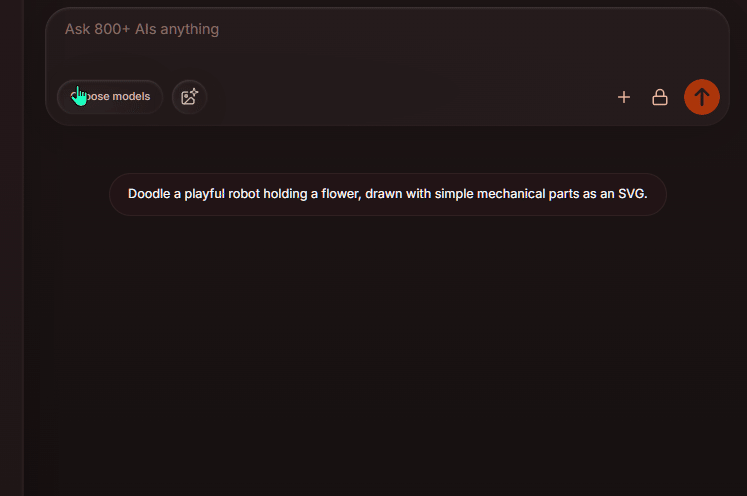Viewport: 747px width, 496px height.
Task: Pick the Doodle a playful robot prompt
Action: [388, 194]
